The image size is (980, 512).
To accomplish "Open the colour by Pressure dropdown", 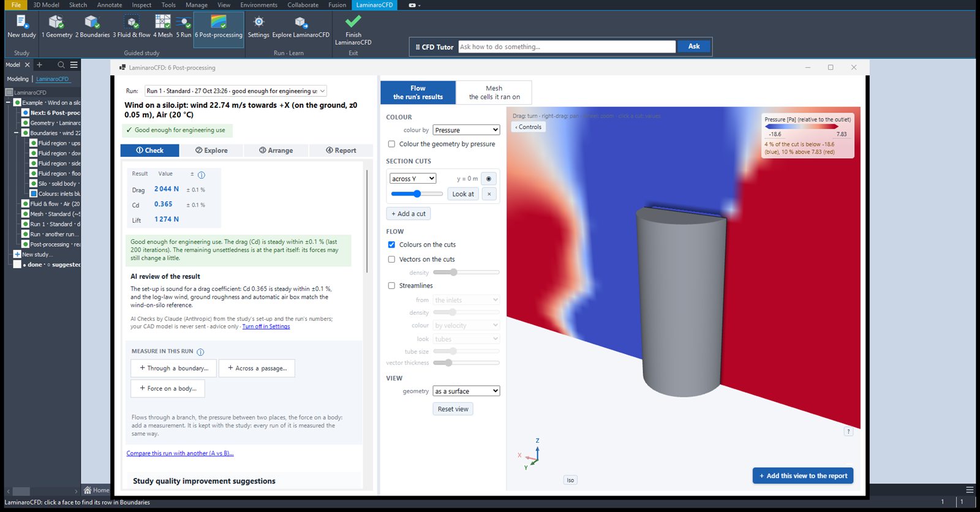I will (x=467, y=130).
